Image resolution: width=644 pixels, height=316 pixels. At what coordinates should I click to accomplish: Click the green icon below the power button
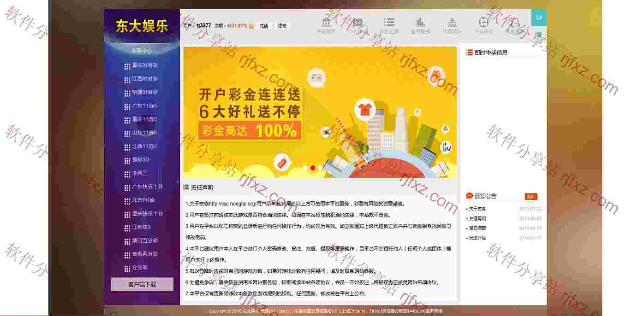point(538,35)
